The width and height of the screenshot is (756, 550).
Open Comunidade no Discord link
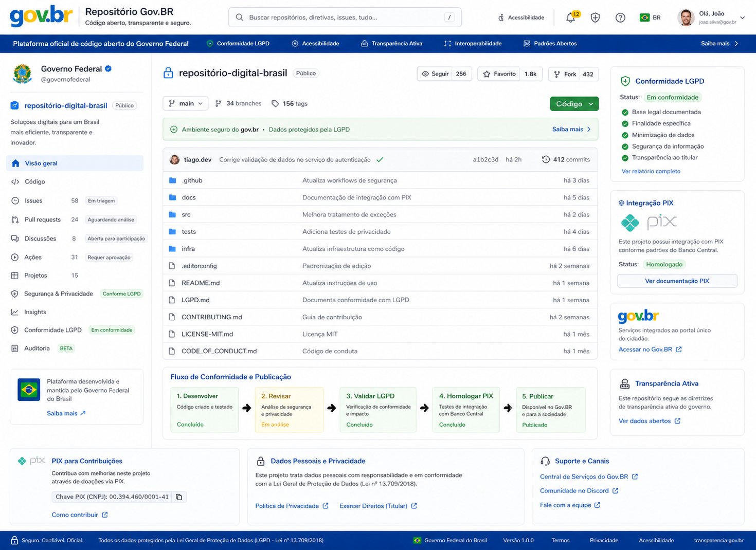pos(579,491)
